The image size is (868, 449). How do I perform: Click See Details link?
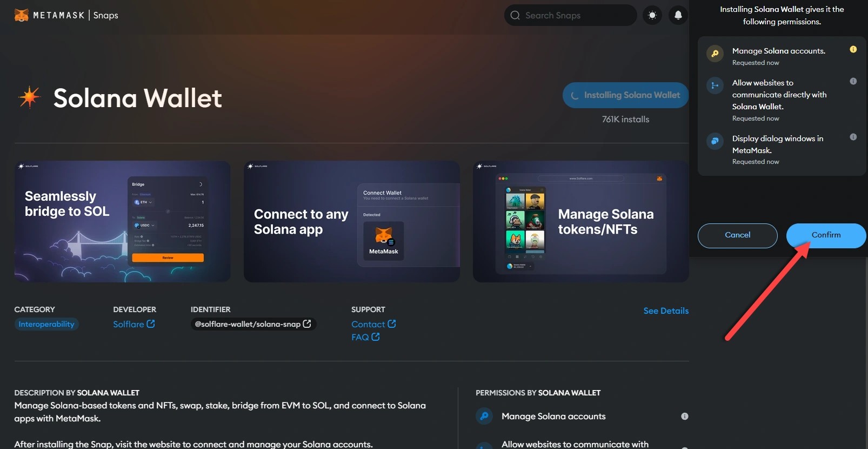[666, 311]
